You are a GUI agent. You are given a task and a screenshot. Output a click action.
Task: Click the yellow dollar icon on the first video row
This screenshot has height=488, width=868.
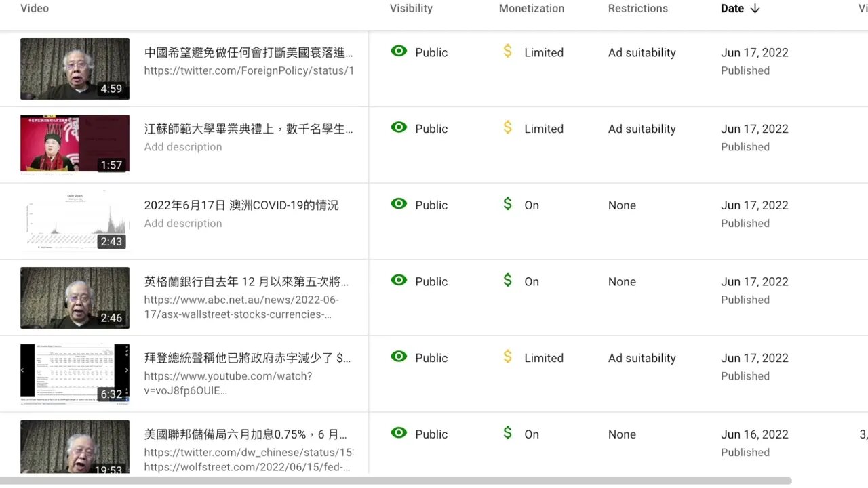[507, 52]
